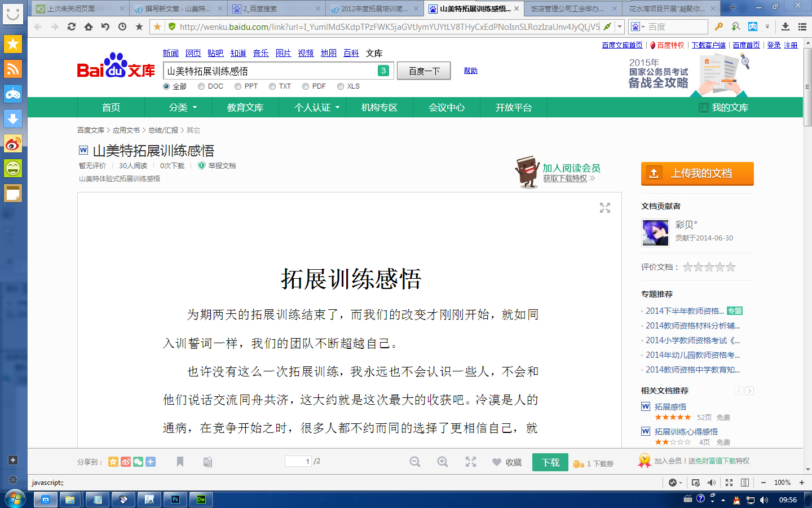Click the browser home icon
Screen dimensions: 812x508
pyautogui.click(x=89, y=27)
